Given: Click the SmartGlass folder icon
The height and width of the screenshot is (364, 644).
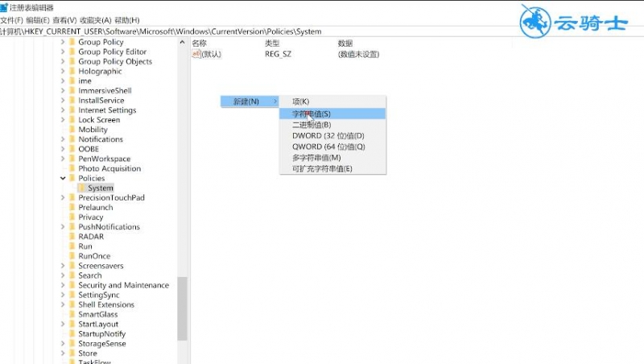Looking at the screenshot, I should (72, 314).
